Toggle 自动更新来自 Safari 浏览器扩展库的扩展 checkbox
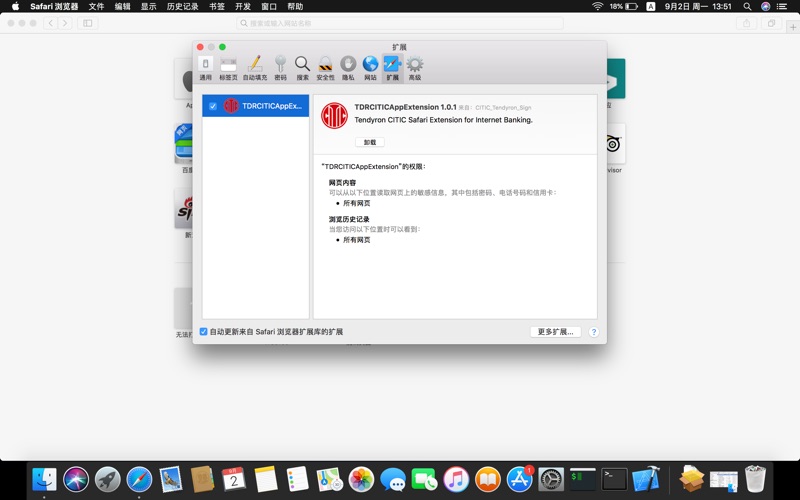800x500 pixels. point(204,331)
